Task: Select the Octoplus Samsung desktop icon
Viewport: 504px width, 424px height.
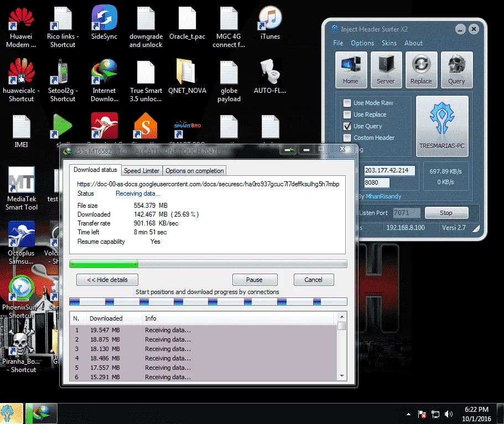Action: [21, 243]
